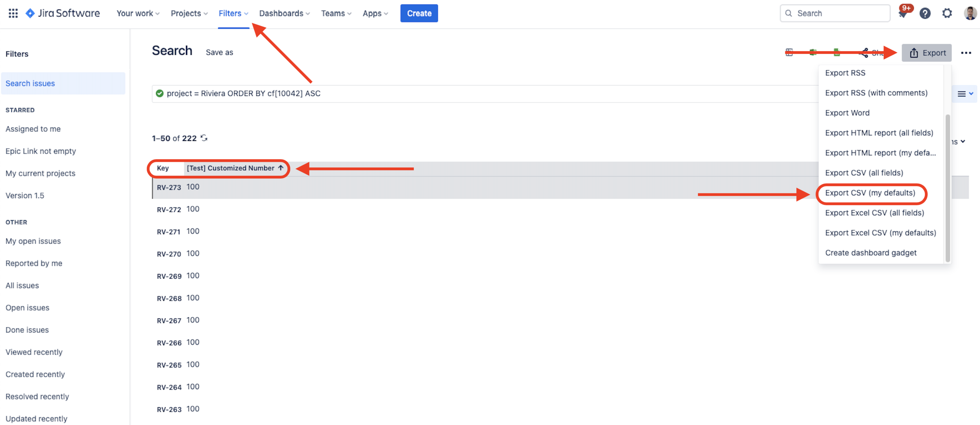
Task: Open the settings gear icon
Action: pos(947,13)
